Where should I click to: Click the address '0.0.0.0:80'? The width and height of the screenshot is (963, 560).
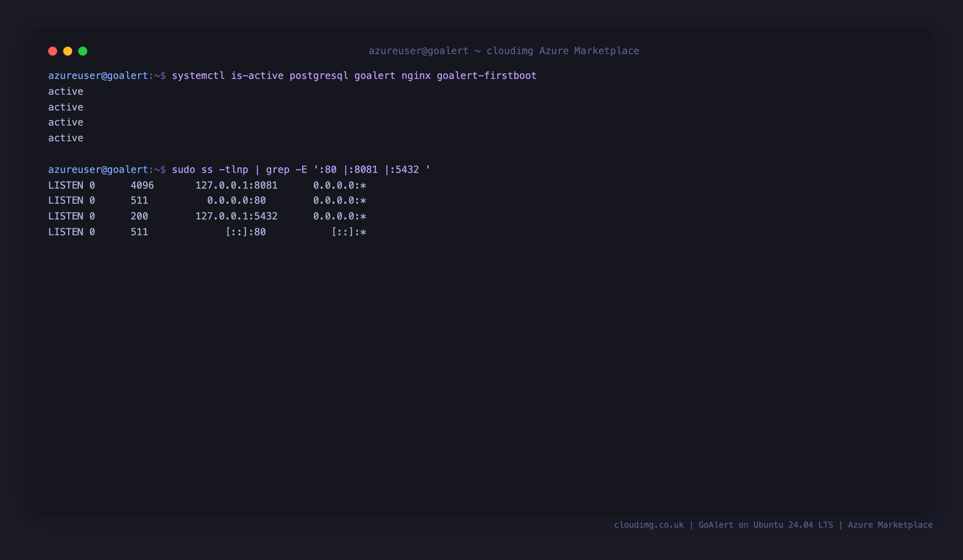coord(237,200)
